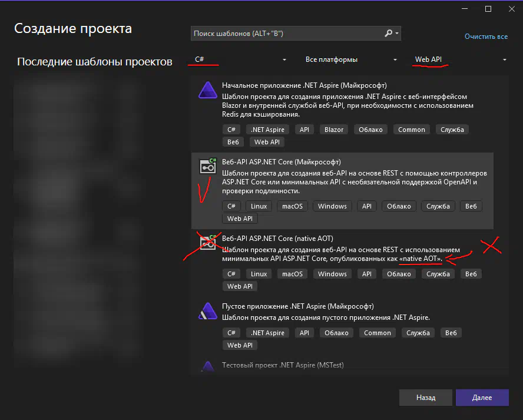Focus the template search field
Image resolution: width=523 pixels, height=420 pixels.
[x=296, y=34]
